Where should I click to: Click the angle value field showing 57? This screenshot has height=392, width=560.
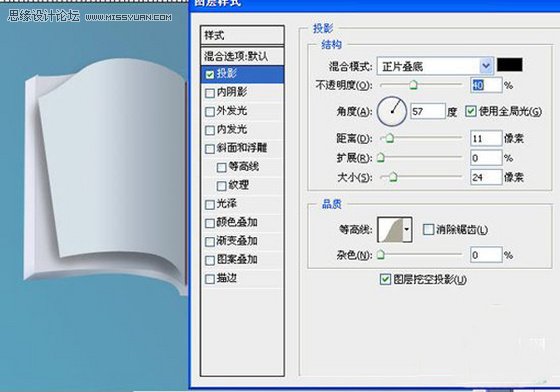pos(428,112)
